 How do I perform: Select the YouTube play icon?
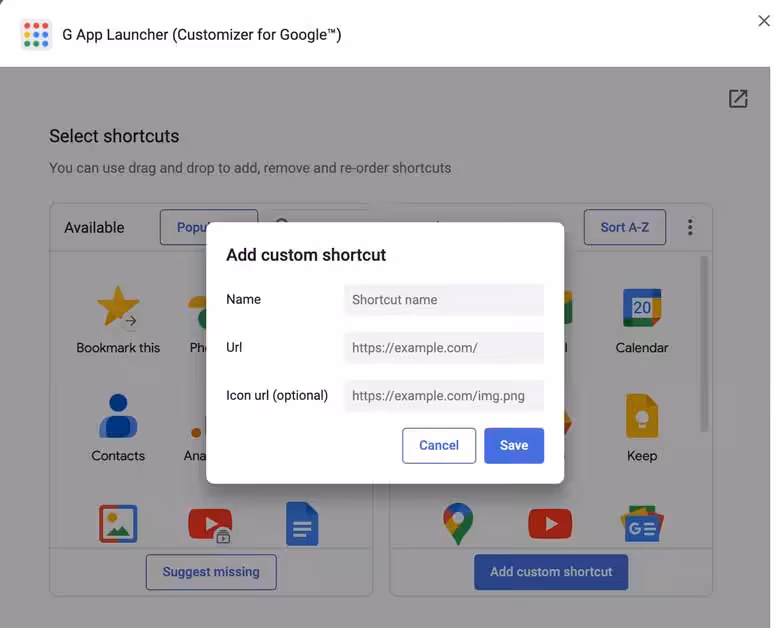click(x=550, y=524)
